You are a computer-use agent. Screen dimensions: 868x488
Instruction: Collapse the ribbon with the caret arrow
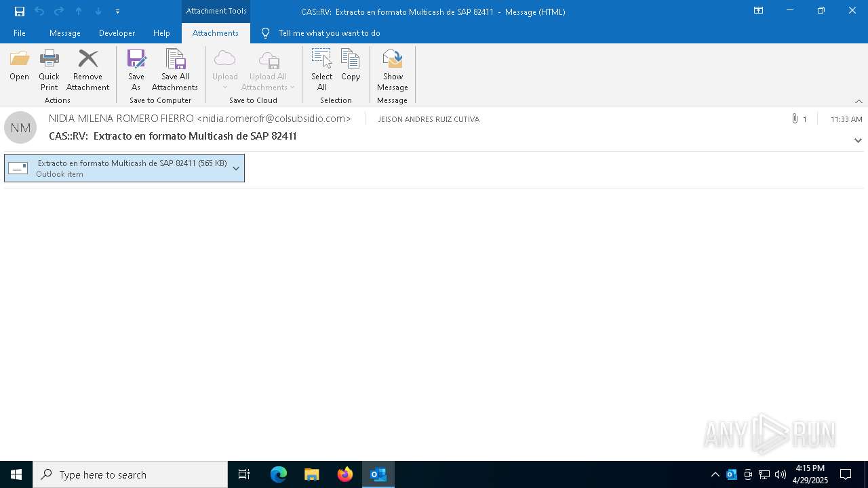[x=859, y=101]
